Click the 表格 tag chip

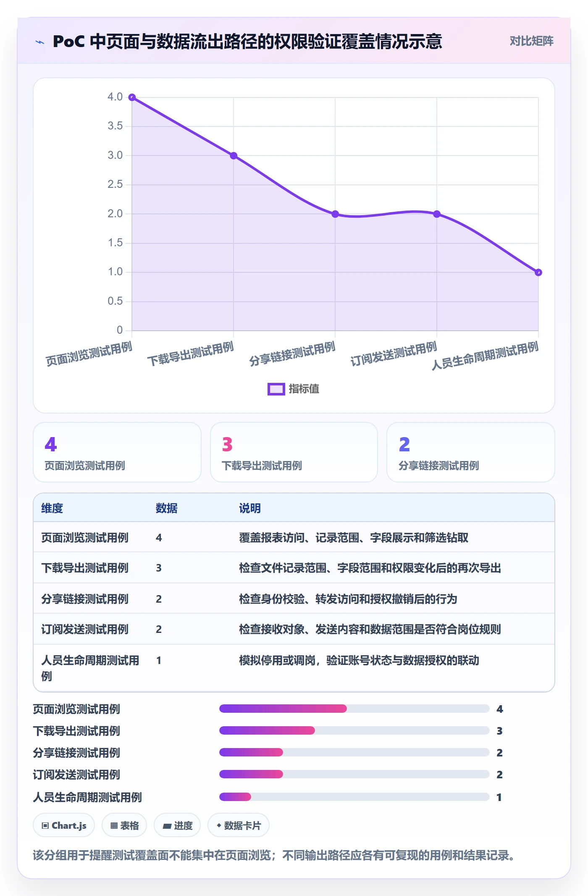coord(124,825)
